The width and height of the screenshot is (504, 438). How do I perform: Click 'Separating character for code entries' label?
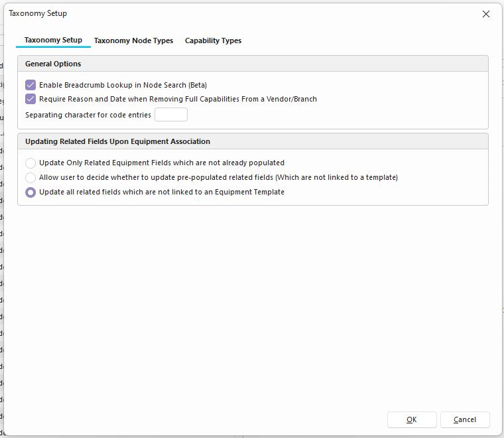88,115
